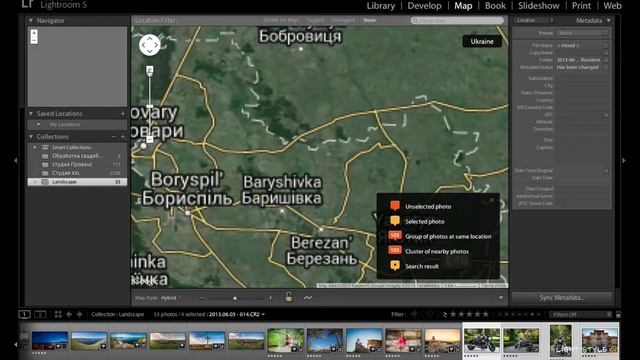640x360 pixels.
Task: Click the flagged filter flag icon
Action: tap(414, 314)
